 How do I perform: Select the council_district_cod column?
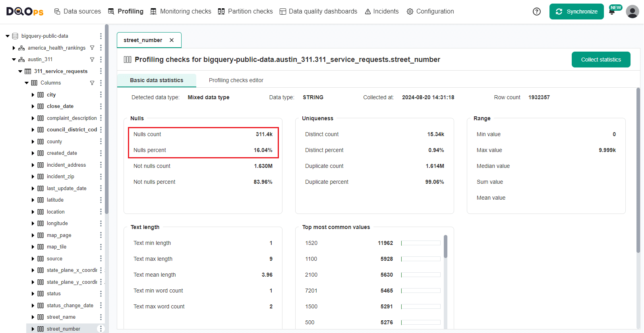point(72,130)
